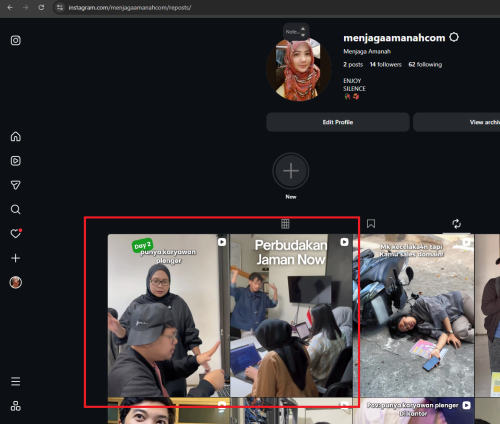Open the More hamburger menu

pyautogui.click(x=16, y=381)
